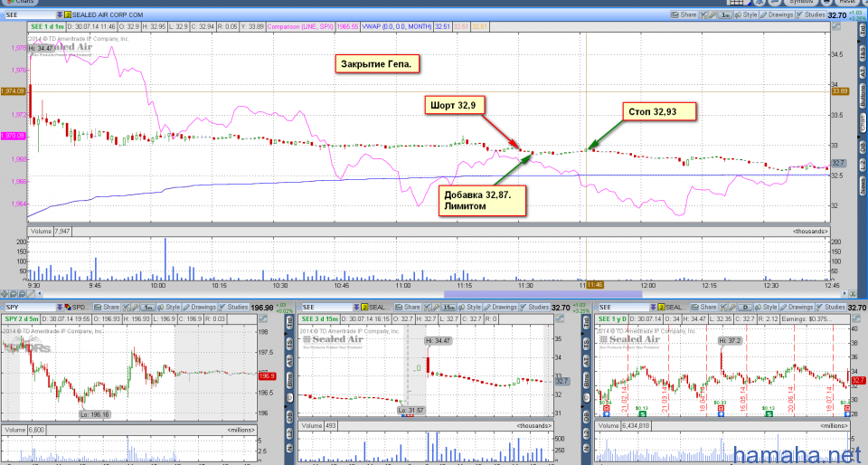Viewport: 868px width, 465px height.
Task: Open the 1m timeframe selector in main chart
Action: click(725, 15)
